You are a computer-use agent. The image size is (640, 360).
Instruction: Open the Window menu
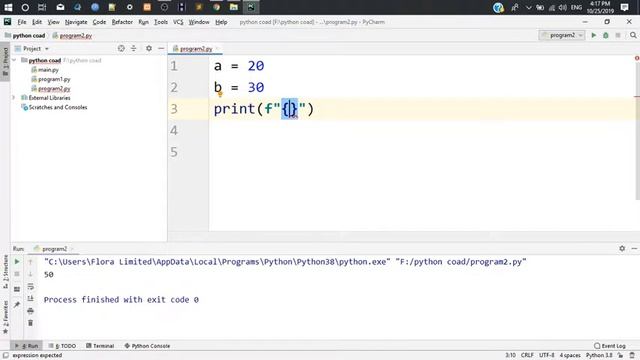pos(199,22)
